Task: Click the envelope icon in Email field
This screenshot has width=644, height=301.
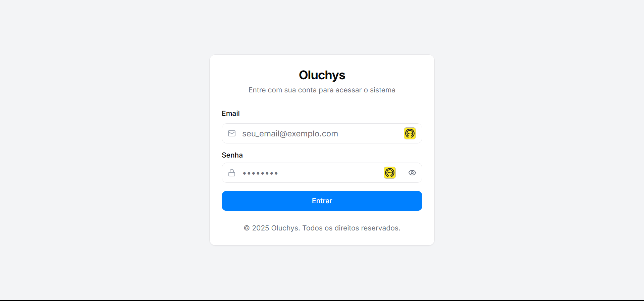Action: (x=232, y=133)
